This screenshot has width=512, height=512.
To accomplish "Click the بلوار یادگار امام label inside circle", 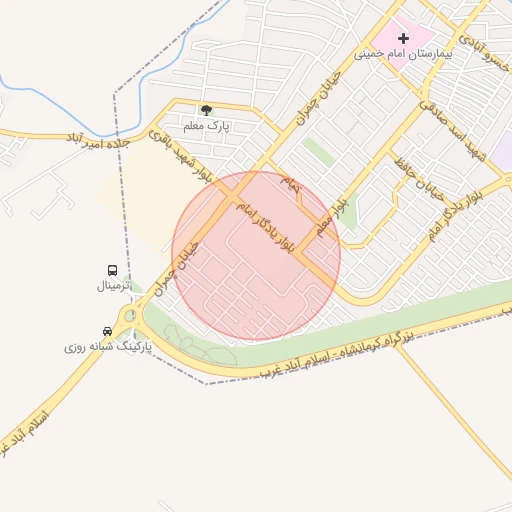I will (x=266, y=227).
